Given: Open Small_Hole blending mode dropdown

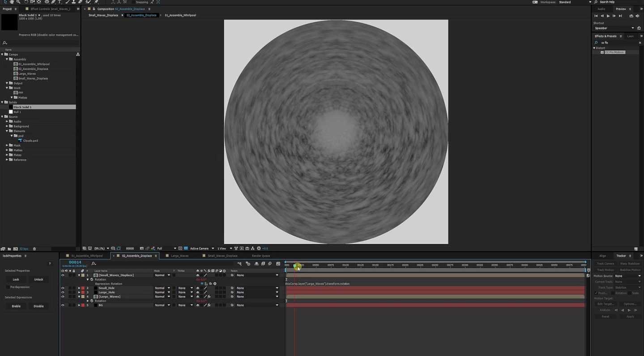Looking at the screenshot, I should tap(162, 288).
